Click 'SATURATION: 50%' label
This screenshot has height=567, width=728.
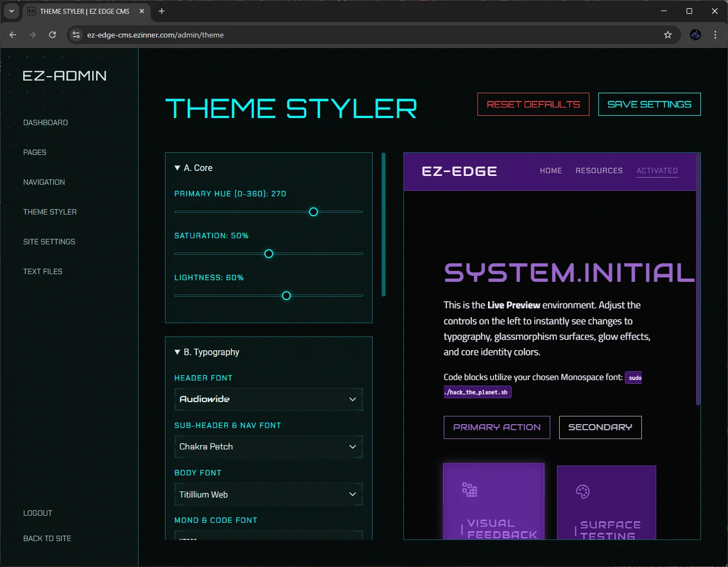coord(211,236)
